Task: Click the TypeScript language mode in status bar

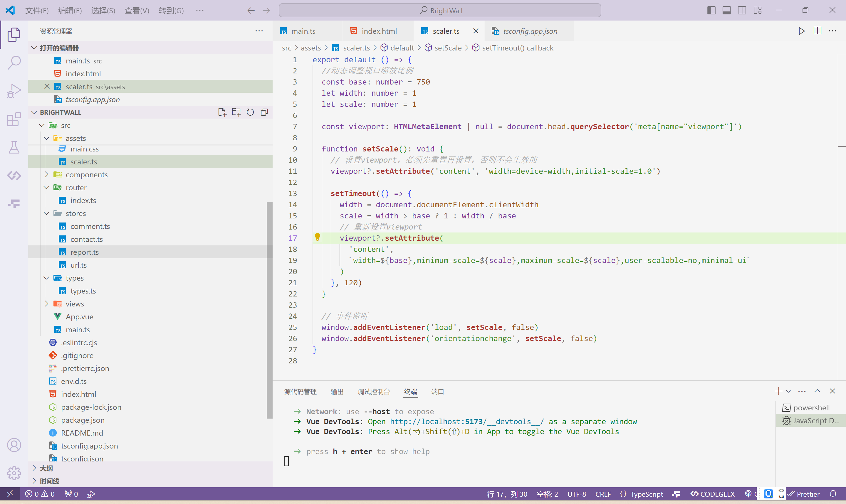Action: [646, 494]
